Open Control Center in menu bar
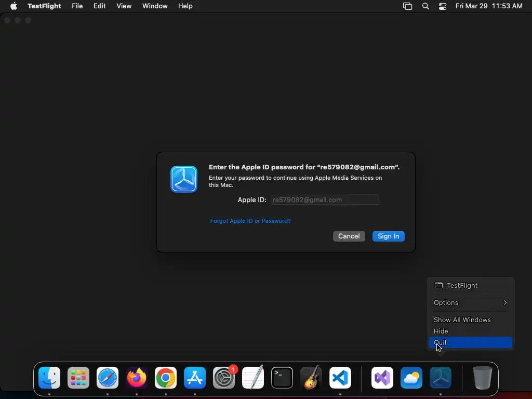This screenshot has width=532, height=399. click(x=443, y=6)
